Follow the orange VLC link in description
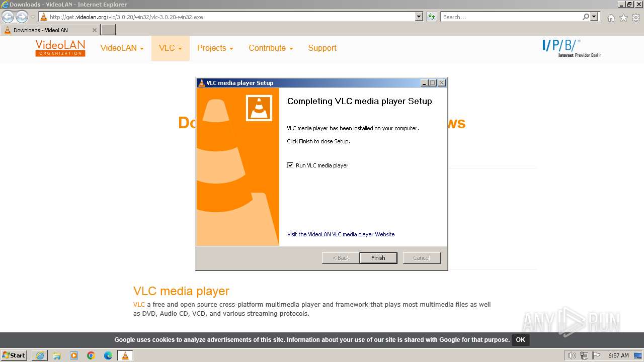Image resolution: width=644 pixels, height=362 pixels. coord(139,304)
